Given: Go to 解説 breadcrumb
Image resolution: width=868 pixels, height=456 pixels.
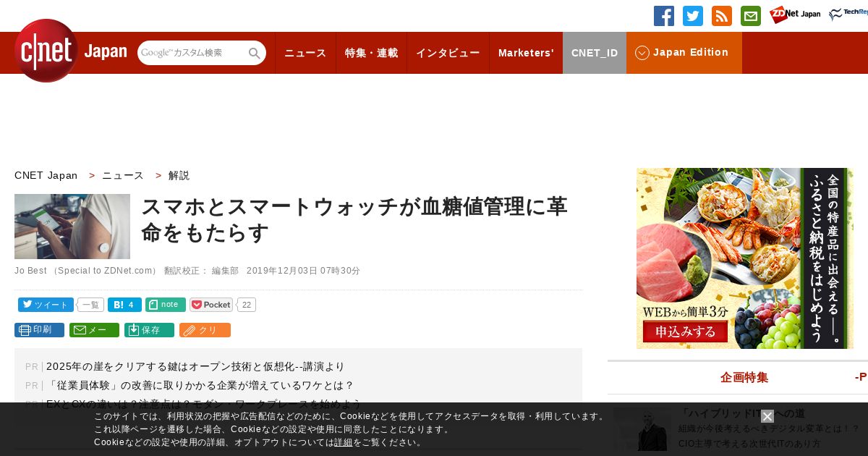Looking at the screenshot, I should click(x=179, y=175).
